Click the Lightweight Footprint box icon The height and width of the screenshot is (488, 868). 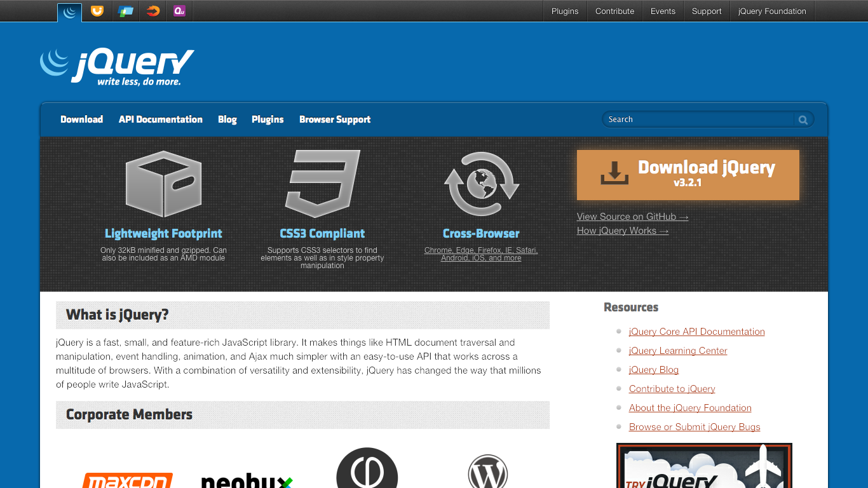[x=163, y=182]
